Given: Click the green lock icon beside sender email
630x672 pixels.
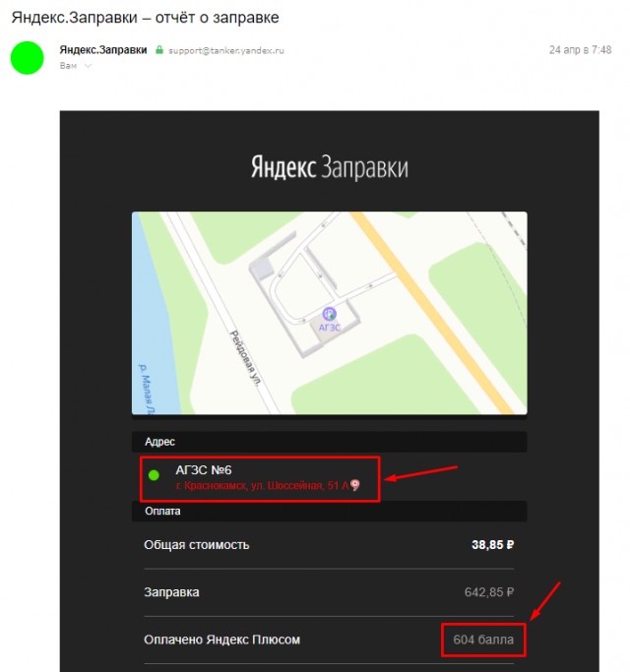Looking at the screenshot, I should [159, 50].
